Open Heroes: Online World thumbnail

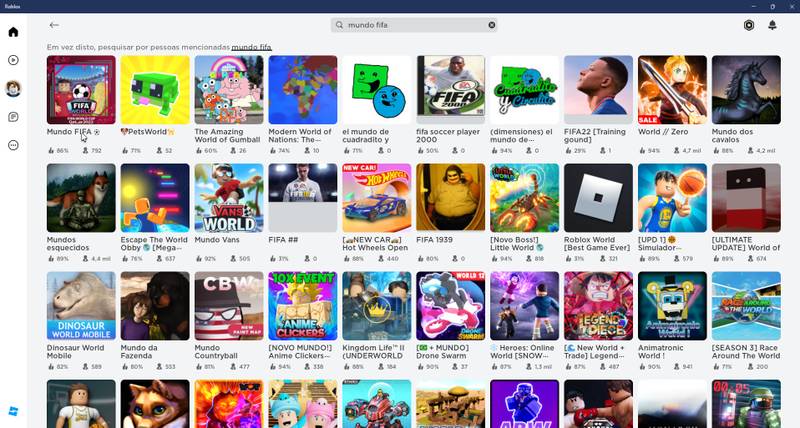(524, 306)
